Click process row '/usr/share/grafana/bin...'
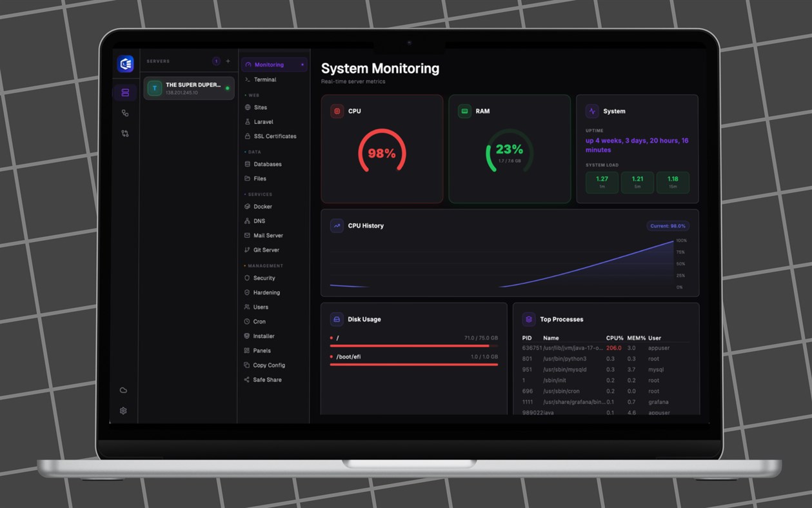The height and width of the screenshot is (508, 812). pyautogui.click(x=605, y=402)
